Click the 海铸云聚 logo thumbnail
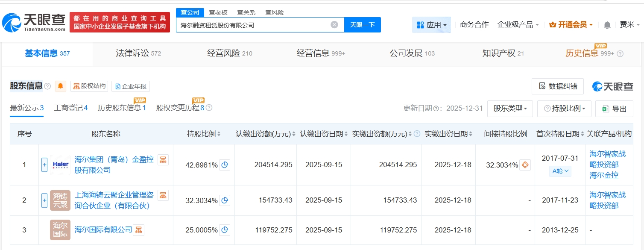644x250 pixels. coord(60,200)
